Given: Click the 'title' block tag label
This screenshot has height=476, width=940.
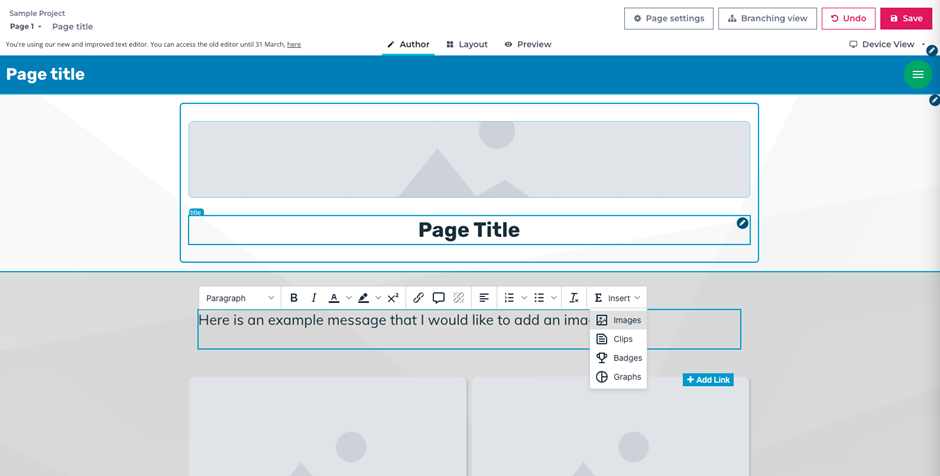Looking at the screenshot, I should tap(195, 212).
